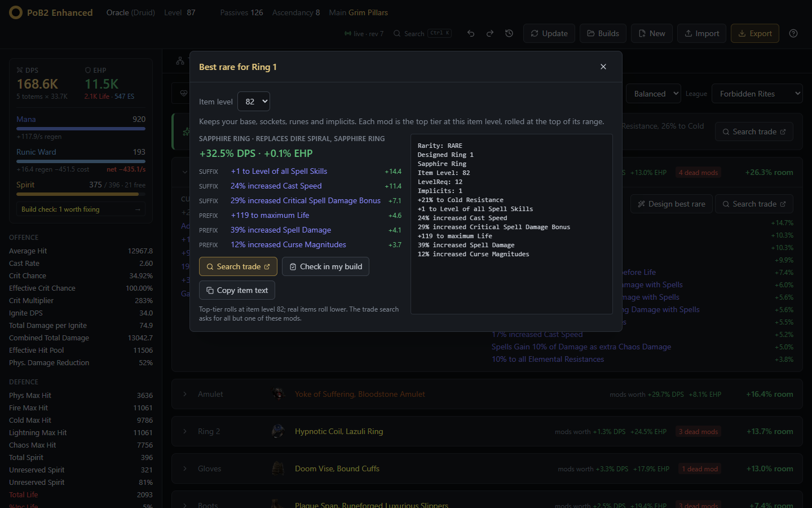812x508 pixels.
Task: Click the '4 dead mods' badge
Action: click(698, 173)
